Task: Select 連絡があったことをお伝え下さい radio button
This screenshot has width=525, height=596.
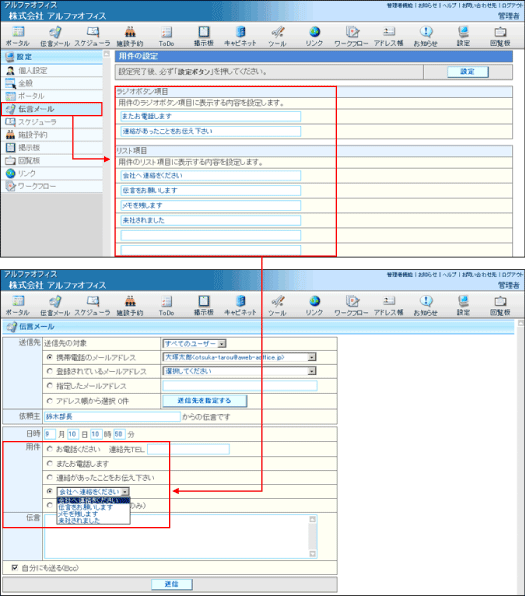Action: [x=49, y=477]
